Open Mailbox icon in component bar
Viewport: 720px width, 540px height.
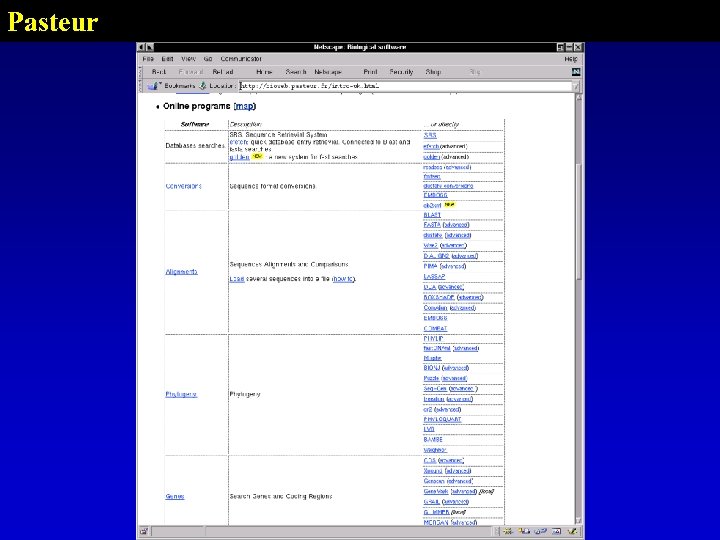click(x=524, y=531)
